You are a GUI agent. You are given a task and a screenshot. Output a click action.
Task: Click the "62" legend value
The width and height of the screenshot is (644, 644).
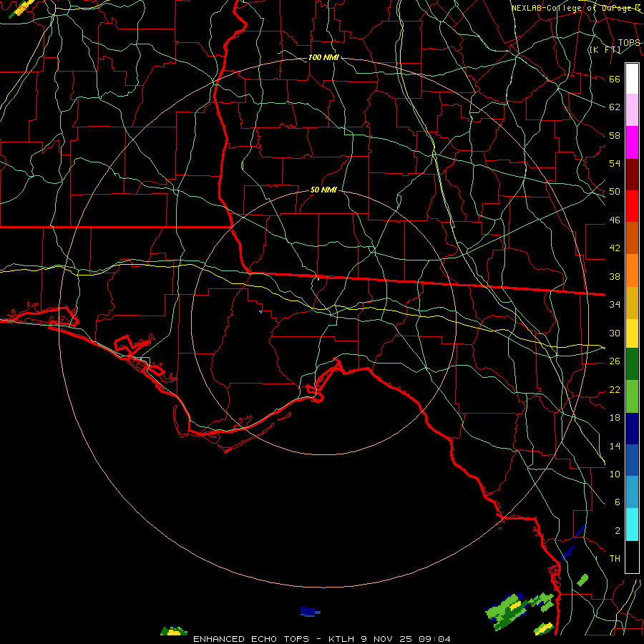(x=615, y=107)
